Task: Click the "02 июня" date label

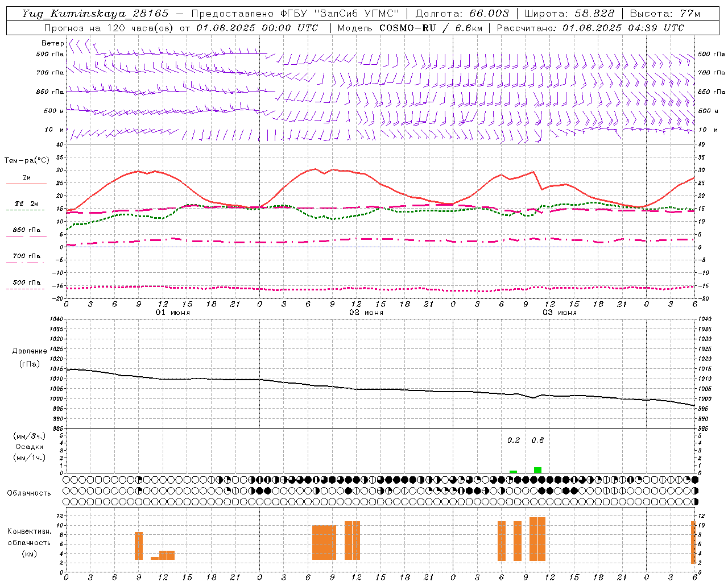Action: point(366,313)
